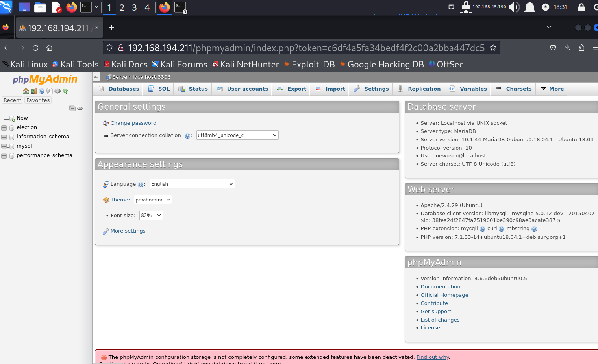Open the notifications bell in the system tray

click(x=530, y=7)
